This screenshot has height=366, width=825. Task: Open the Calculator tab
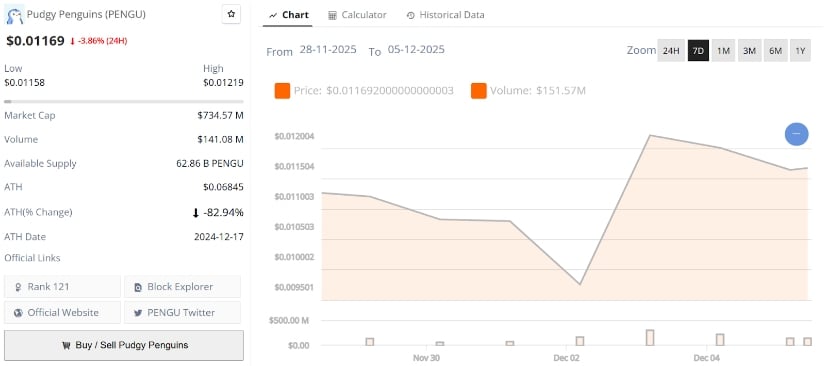click(x=357, y=15)
